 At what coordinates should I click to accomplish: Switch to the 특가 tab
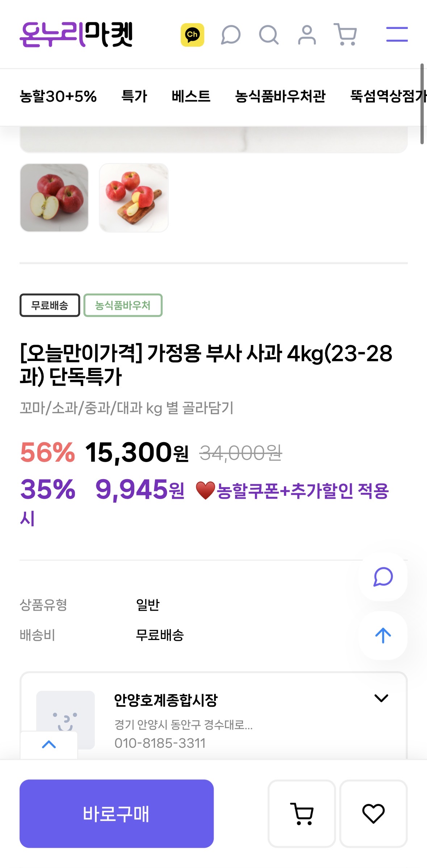click(x=134, y=96)
